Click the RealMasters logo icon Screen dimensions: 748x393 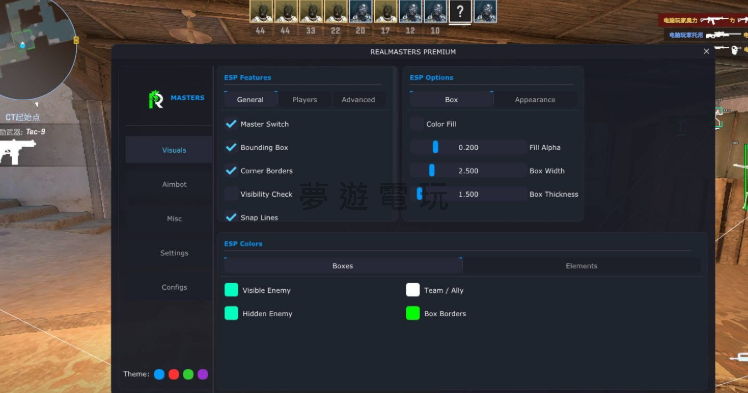pos(156,99)
